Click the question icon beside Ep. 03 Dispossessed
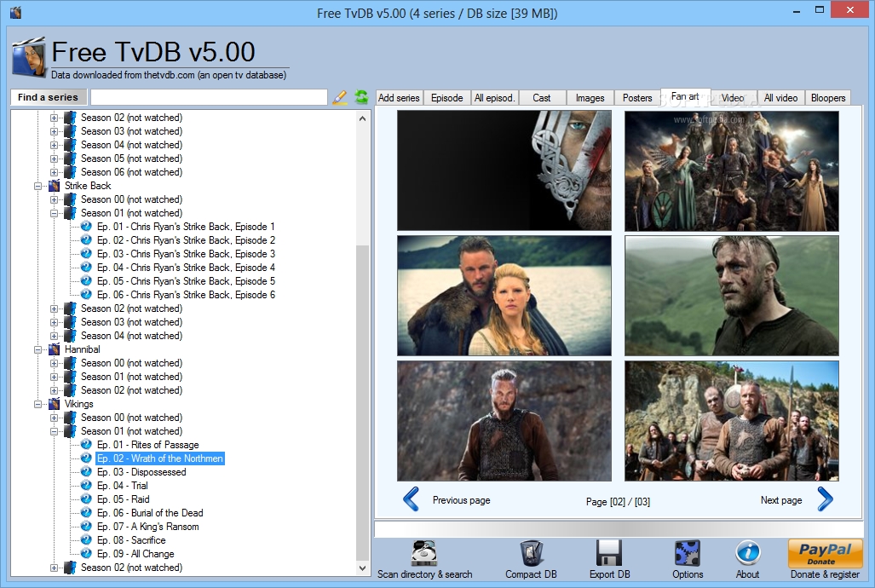Image resolution: width=875 pixels, height=588 pixels. tap(86, 472)
